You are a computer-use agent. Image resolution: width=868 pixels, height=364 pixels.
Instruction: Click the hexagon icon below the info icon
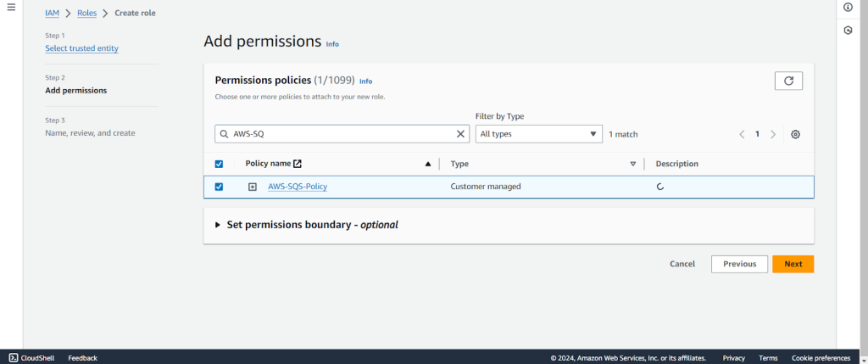click(848, 31)
